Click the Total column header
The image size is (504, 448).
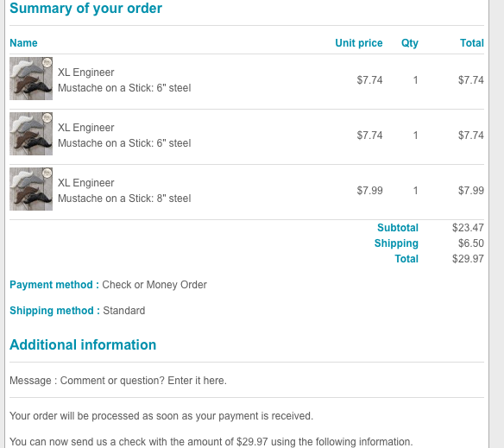pyautogui.click(x=471, y=43)
